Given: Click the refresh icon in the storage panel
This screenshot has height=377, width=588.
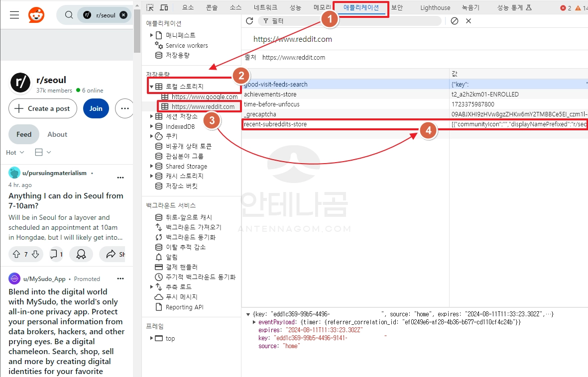Looking at the screenshot, I should (x=249, y=21).
